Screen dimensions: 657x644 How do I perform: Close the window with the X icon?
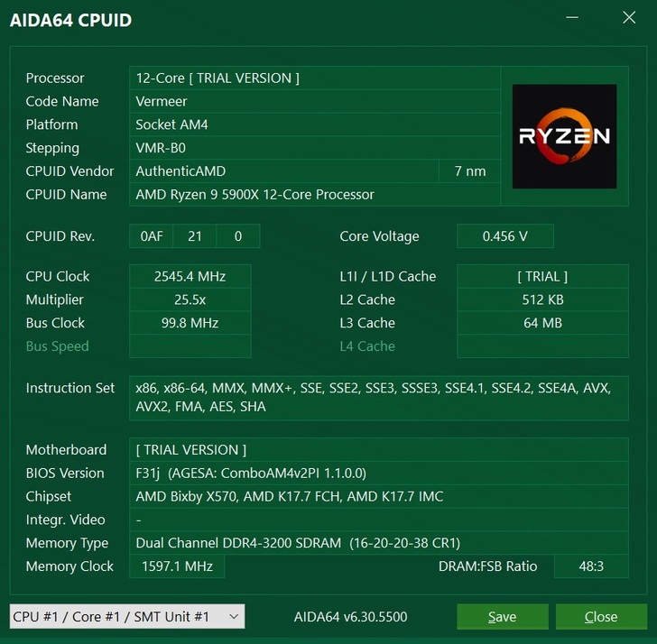click(x=629, y=17)
